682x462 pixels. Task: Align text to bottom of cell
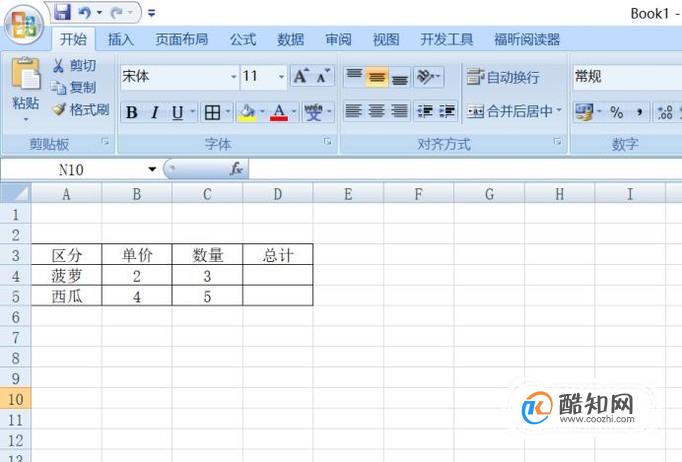400,77
